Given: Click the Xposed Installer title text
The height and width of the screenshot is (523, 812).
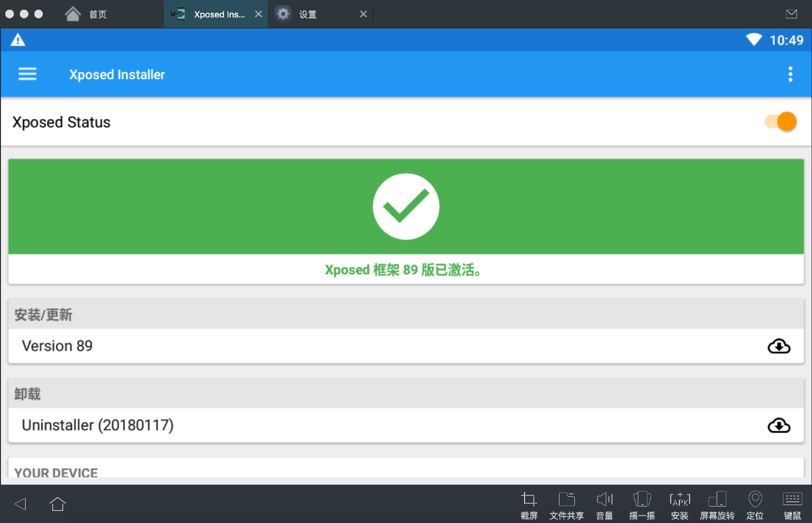Looking at the screenshot, I should pyautogui.click(x=117, y=75).
